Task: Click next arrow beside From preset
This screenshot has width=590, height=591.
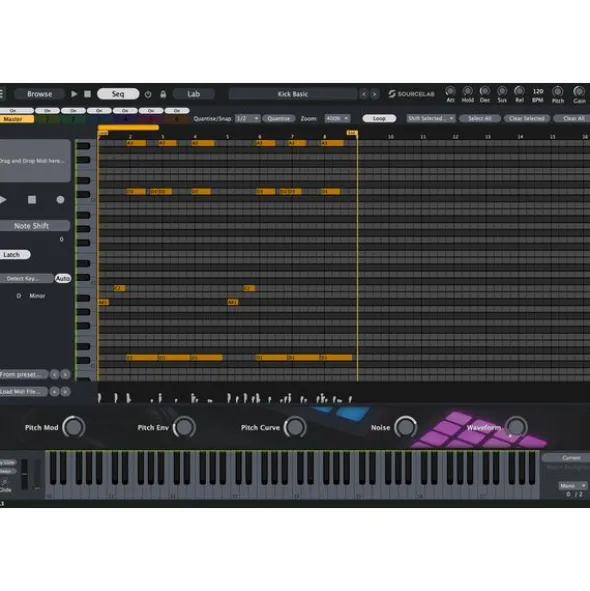Action: (x=65, y=374)
